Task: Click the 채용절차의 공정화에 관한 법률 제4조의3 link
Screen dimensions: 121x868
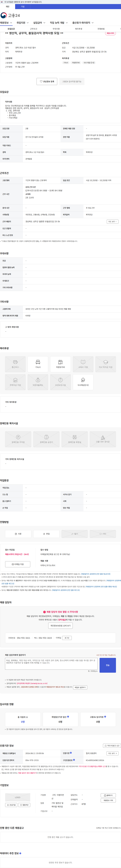Action: point(95,574)
